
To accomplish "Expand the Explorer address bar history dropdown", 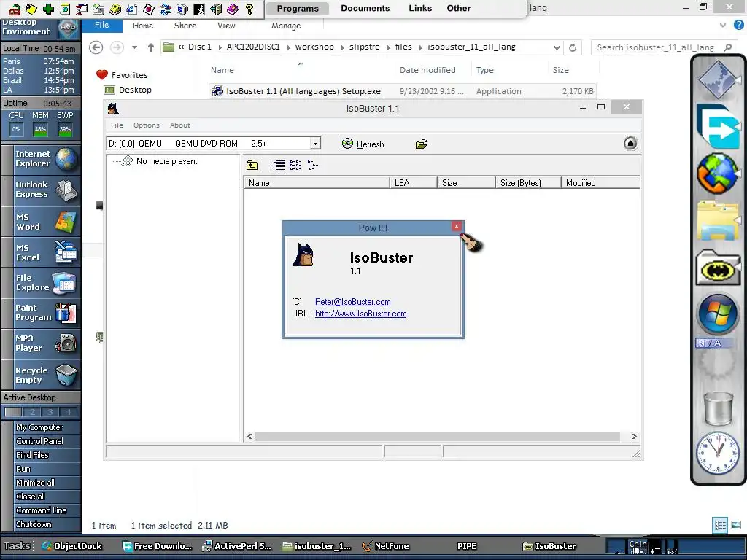I will [x=557, y=47].
